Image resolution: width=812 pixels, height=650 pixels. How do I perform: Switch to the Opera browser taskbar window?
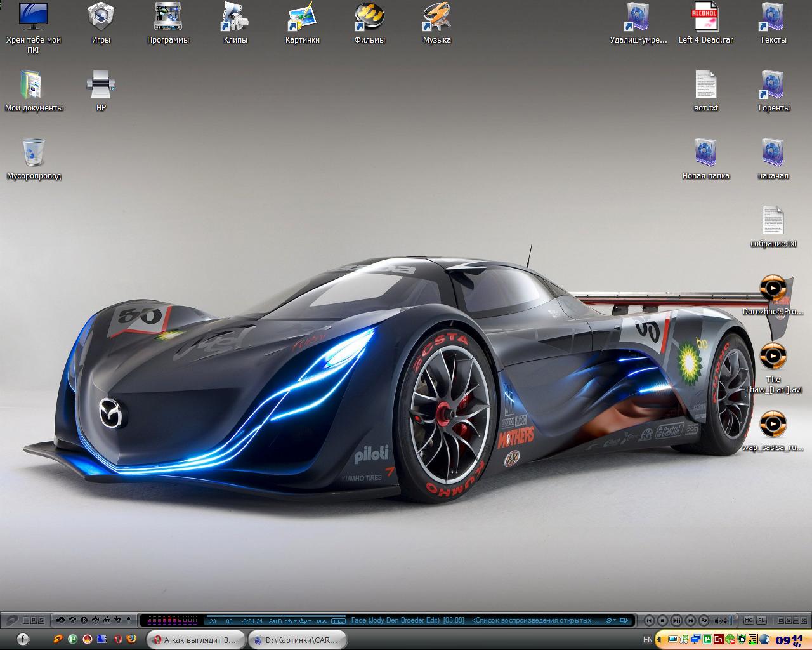click(x=195, y=640)
